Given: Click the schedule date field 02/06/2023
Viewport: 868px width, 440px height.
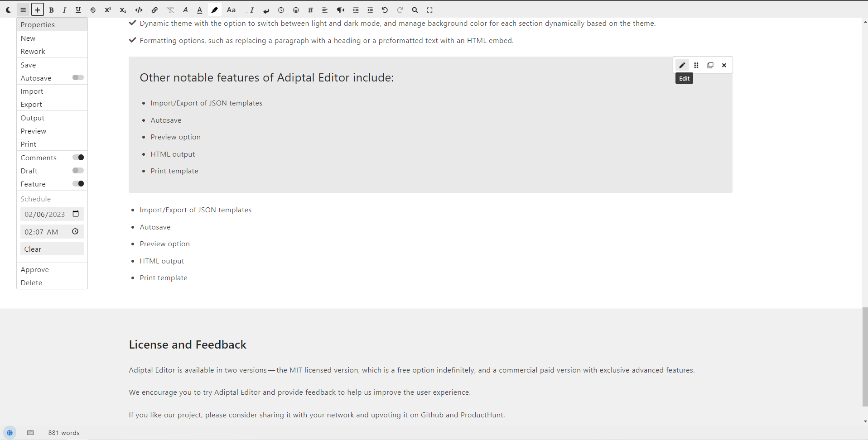Looking at the screenshot, I should [52, 214].
